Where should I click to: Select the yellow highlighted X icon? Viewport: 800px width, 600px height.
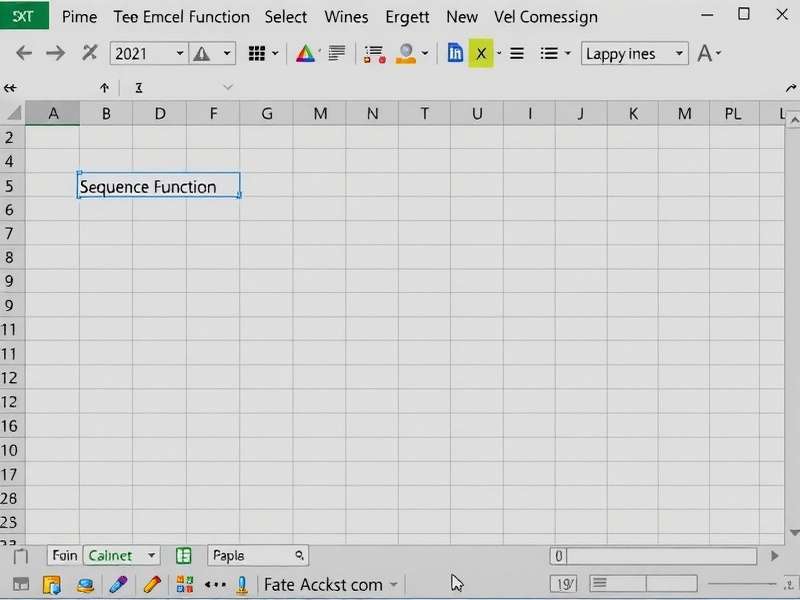pyautogui.click(x=481, y=54)
